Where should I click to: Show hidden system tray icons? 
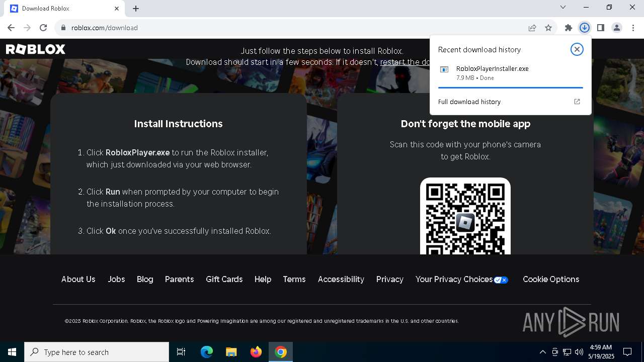click(x=542, y=352)
